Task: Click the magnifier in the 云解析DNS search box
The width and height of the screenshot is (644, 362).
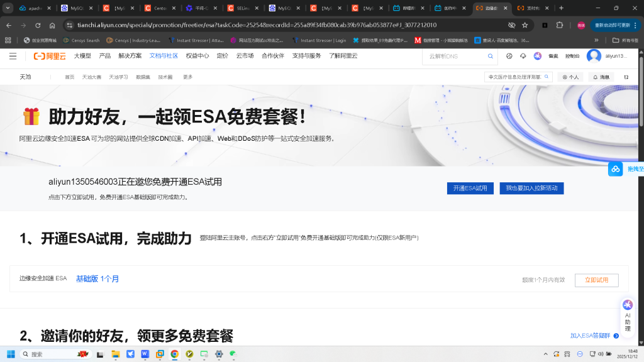Action: pos(490,56)
